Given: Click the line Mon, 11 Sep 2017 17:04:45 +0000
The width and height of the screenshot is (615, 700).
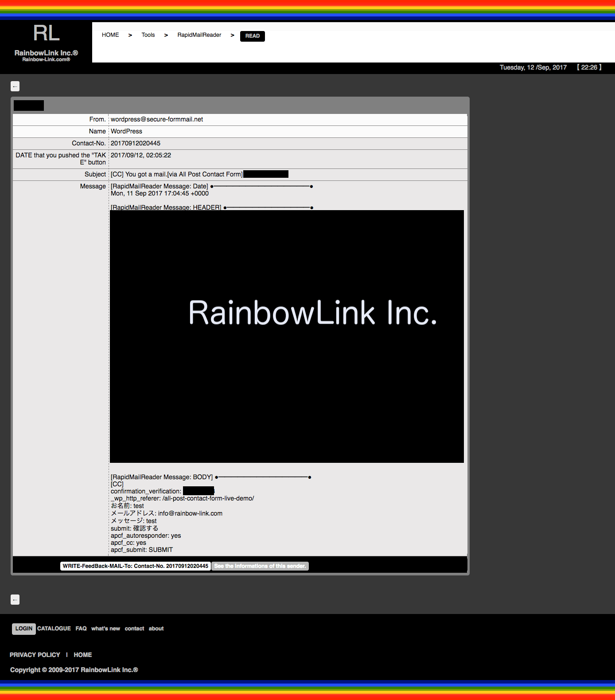Looking at the screenshot, I should [160, 193].
